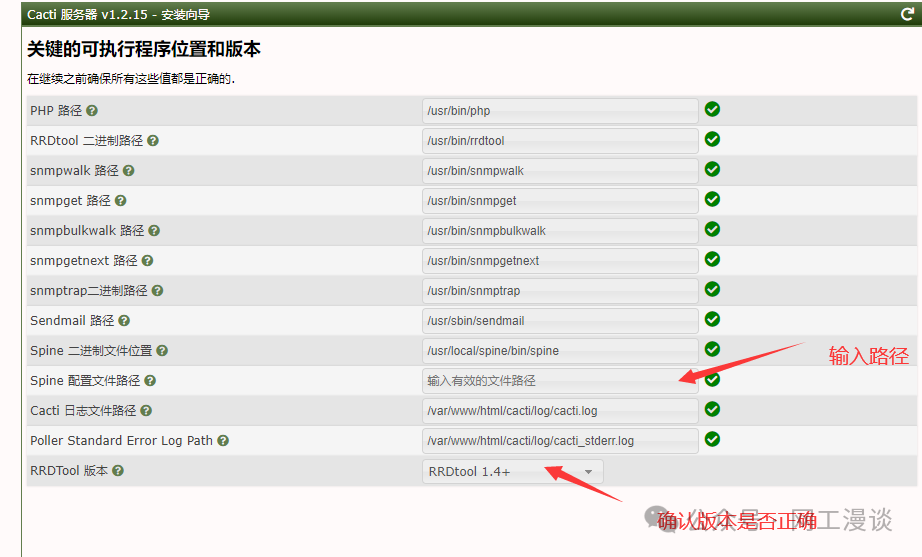Open help icon for RRDtool 二进制路径
922x557 pixels.
point(153,141)
